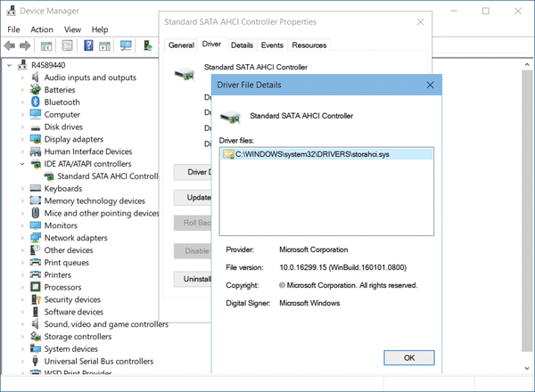Expand the Disk drives node

click(22, 127)
